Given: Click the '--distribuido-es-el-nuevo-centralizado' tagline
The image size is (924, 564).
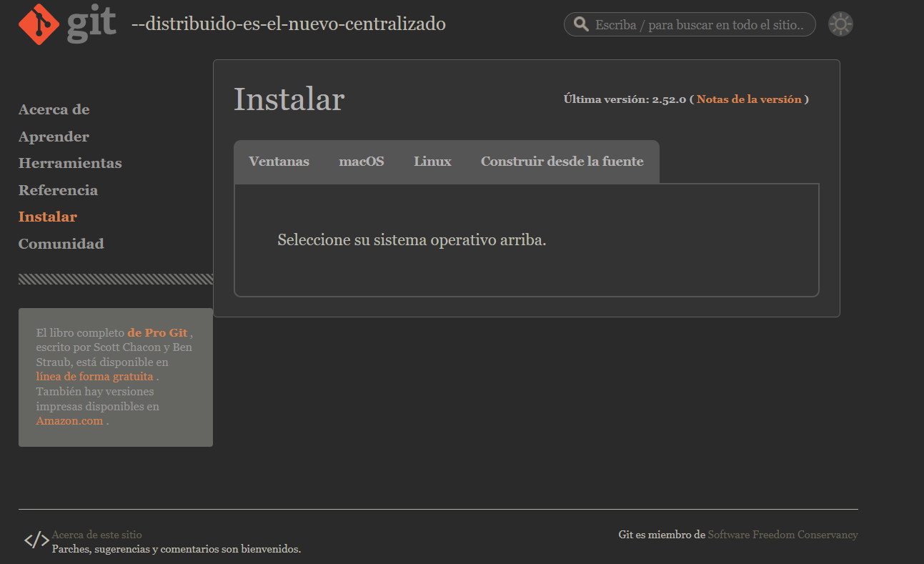Looking at the screenshot, I should 289,24.
